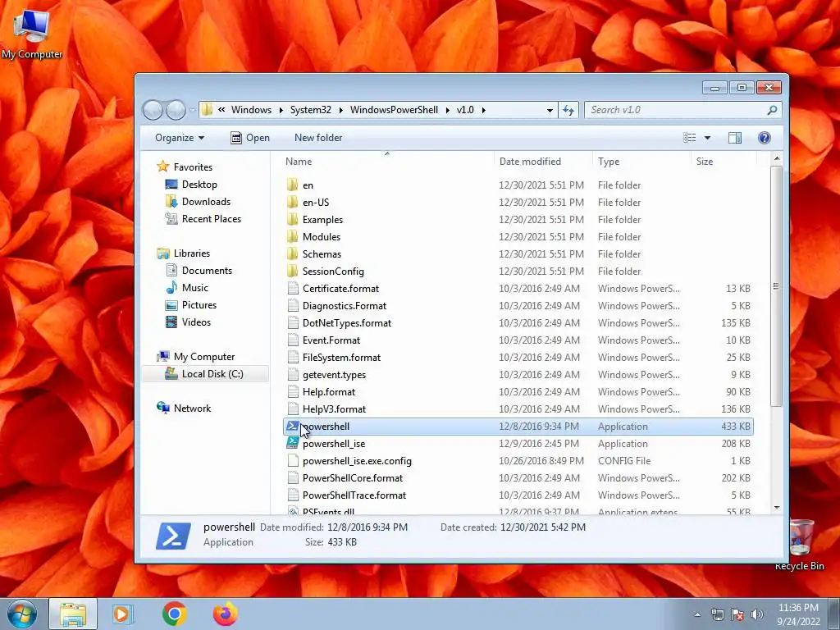Click the search magnifier icon
Screen dimensions: 840x630
pos(772,110)
